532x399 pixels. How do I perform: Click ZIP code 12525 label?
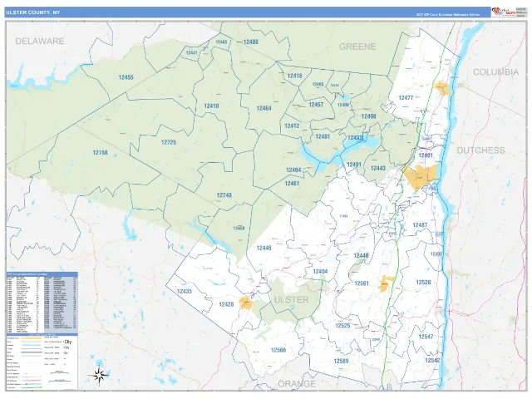(342, 325)
